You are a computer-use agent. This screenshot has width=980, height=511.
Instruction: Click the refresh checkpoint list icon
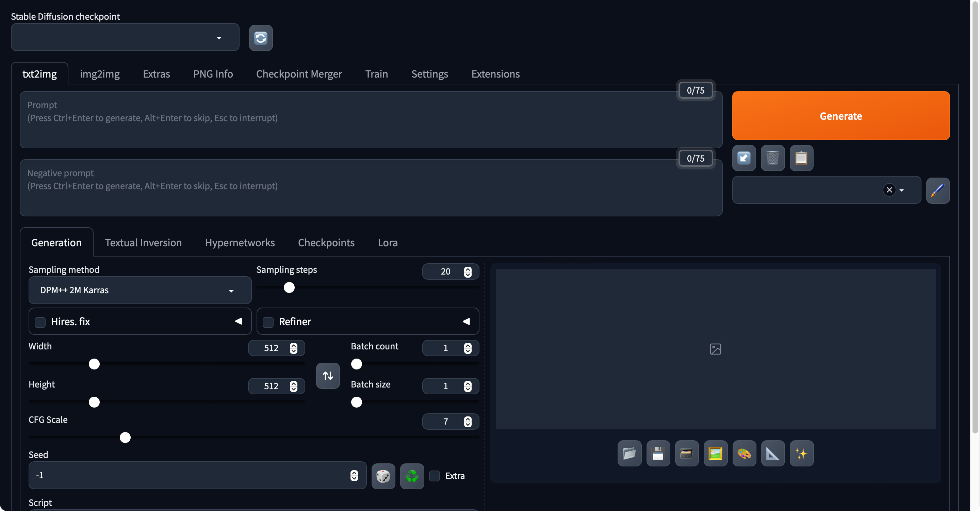coord(261,38)
